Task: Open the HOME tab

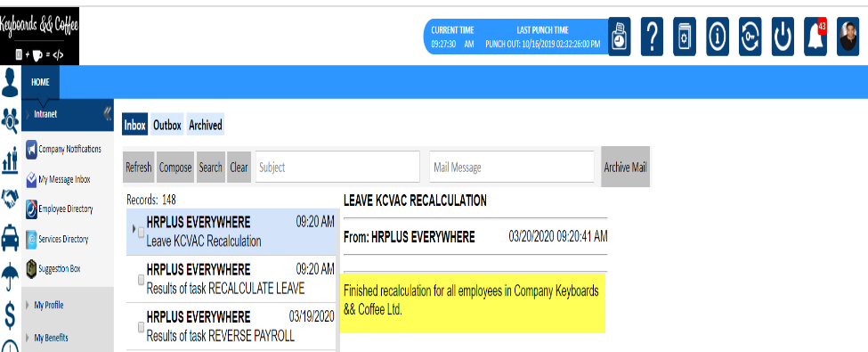Action: pyautogui.click(x=40, y=82)
